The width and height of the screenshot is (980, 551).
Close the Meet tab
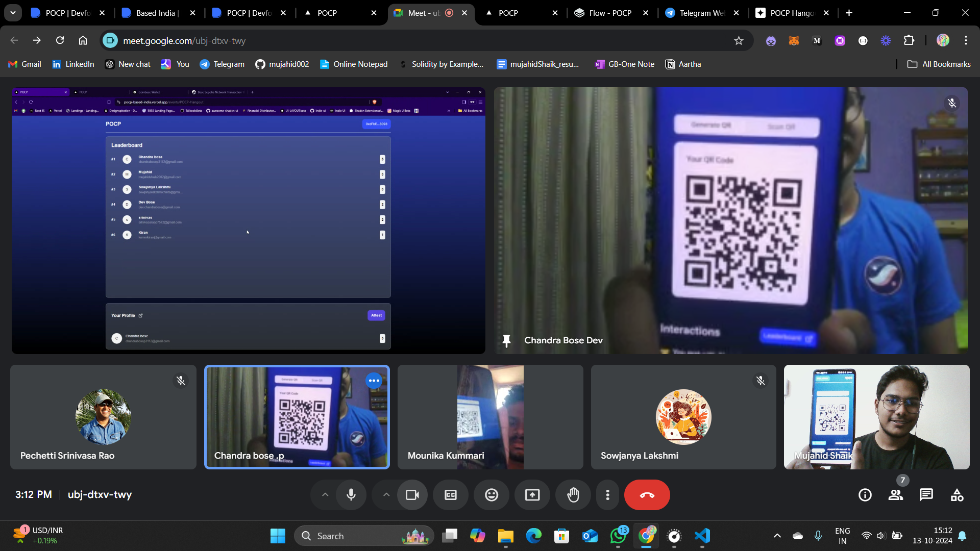pyautogui.click(x=464, y=13)
